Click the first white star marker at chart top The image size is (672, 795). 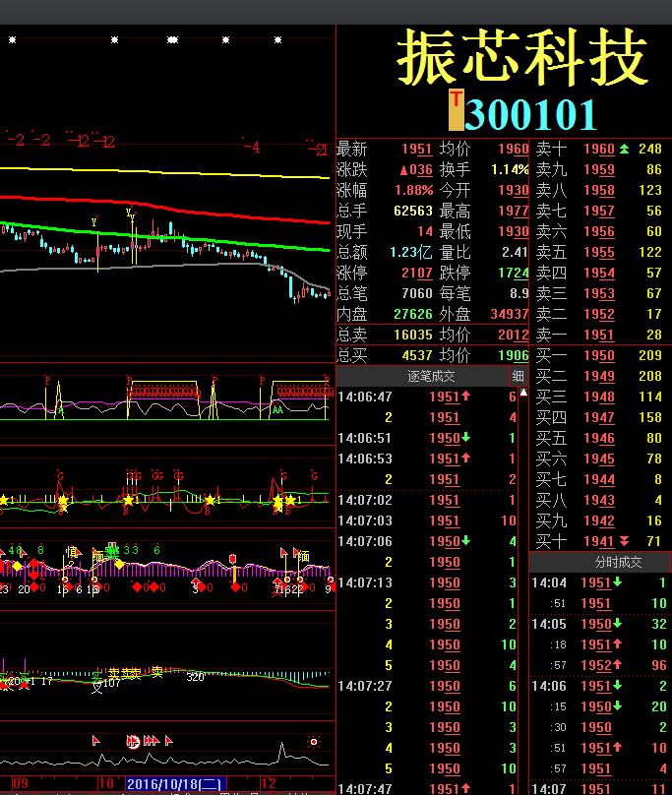click(x=12, y=39)
